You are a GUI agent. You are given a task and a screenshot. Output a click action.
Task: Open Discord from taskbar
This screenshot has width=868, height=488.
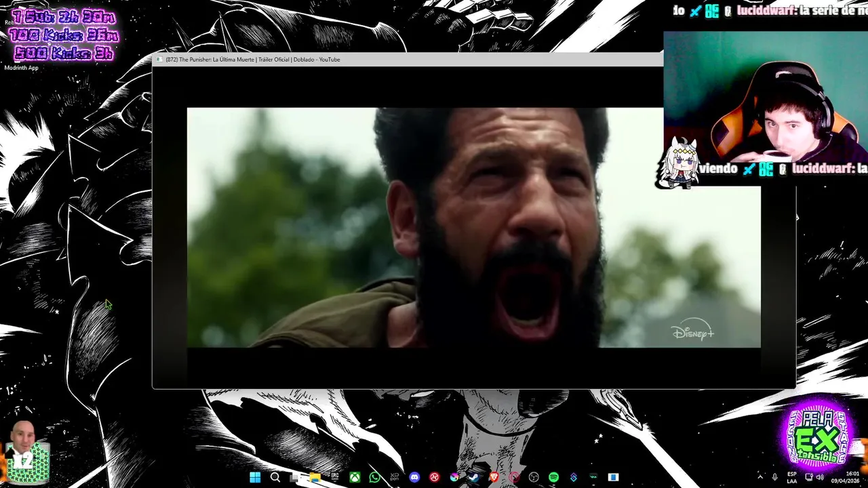coord(414,477)
